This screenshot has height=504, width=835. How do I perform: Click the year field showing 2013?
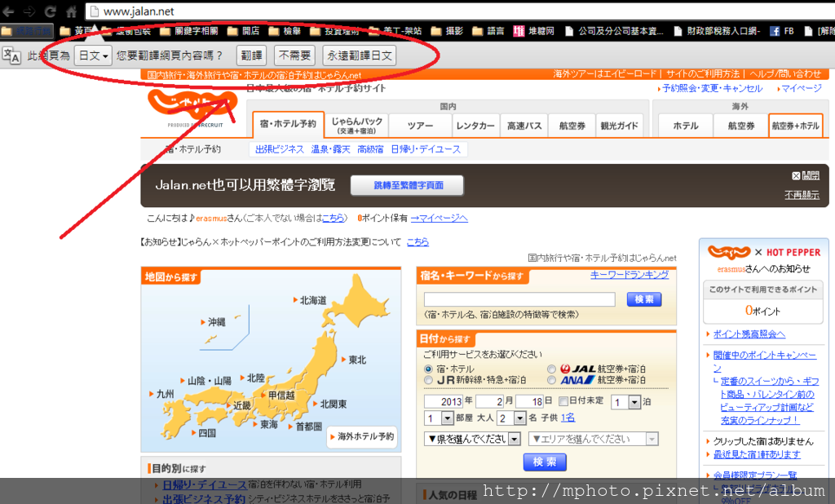point(443,401)
